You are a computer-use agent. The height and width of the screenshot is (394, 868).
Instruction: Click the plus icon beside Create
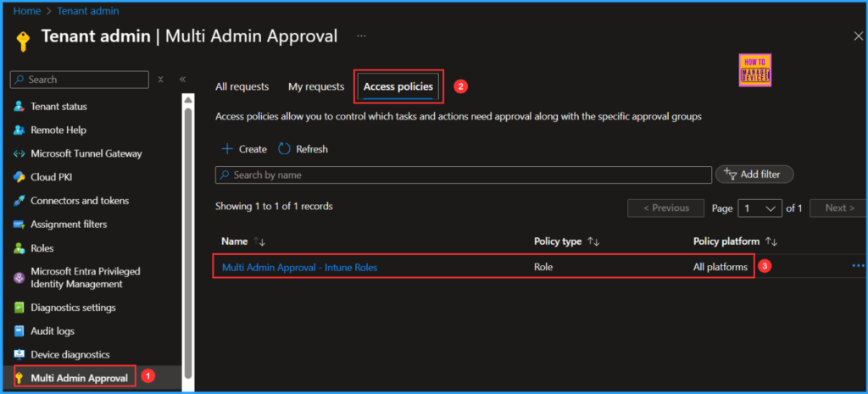[x=227, y=149]
